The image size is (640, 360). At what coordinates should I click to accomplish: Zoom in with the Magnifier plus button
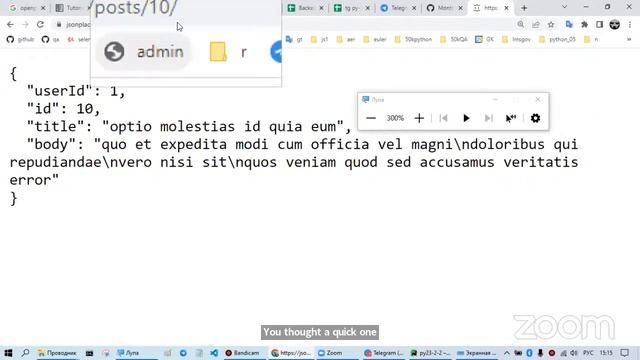[x=419, y=118]
